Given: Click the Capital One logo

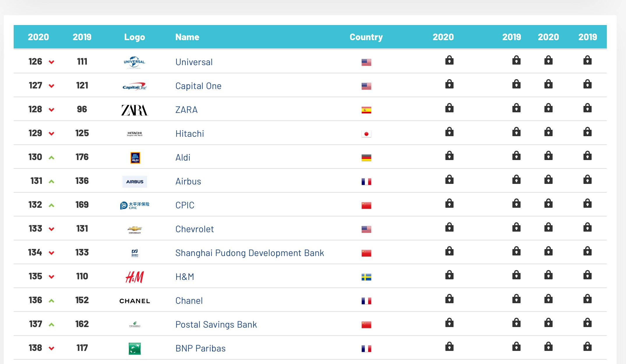Looking at the screenshot, I should (135, 86).
